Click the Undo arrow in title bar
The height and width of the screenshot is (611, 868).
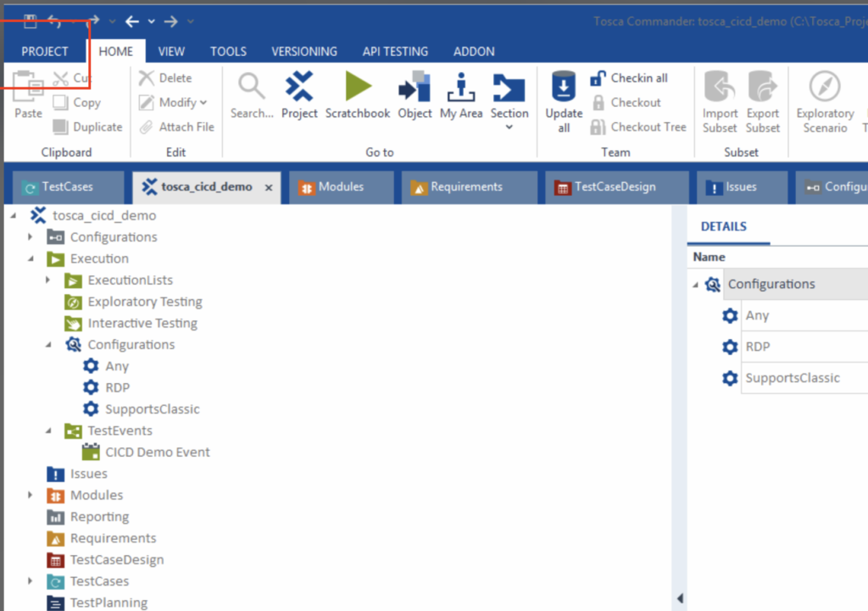point(54,21)
